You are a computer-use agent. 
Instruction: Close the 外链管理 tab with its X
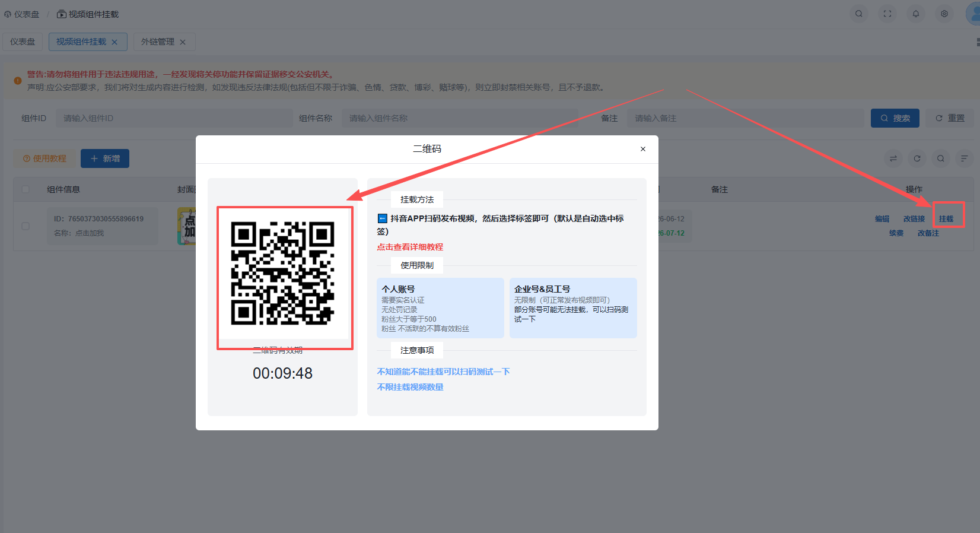click(x=183, y=42)
